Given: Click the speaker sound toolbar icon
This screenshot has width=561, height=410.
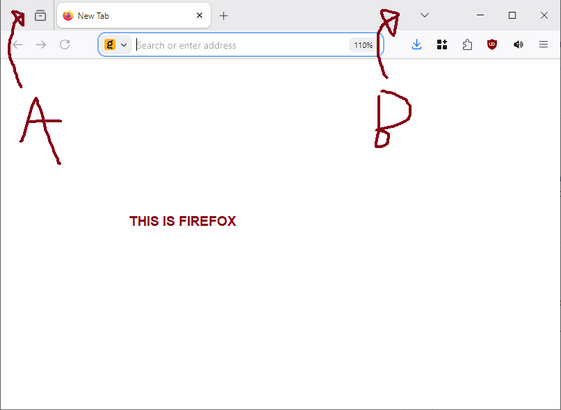Looking at the screenshot, I should (518, 45).
